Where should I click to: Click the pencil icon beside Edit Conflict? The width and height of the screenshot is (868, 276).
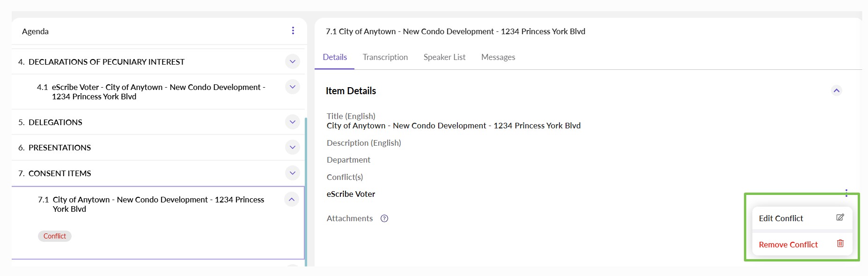click(840, 217)
